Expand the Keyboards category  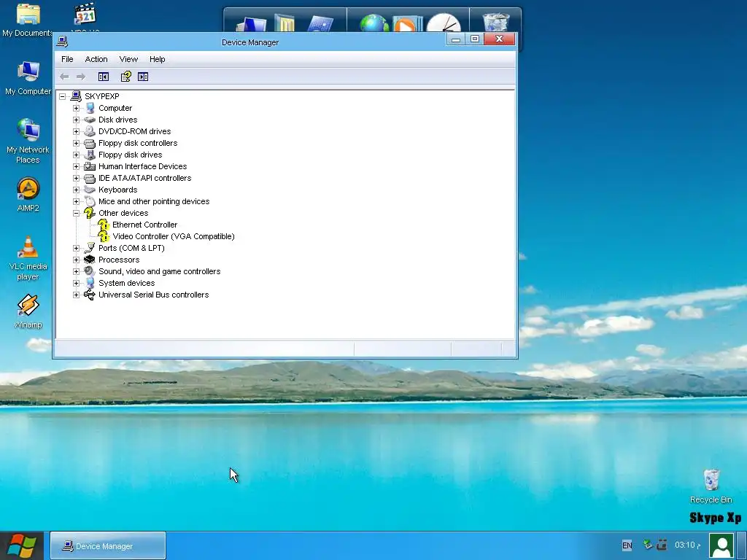[x=76, y=190]
